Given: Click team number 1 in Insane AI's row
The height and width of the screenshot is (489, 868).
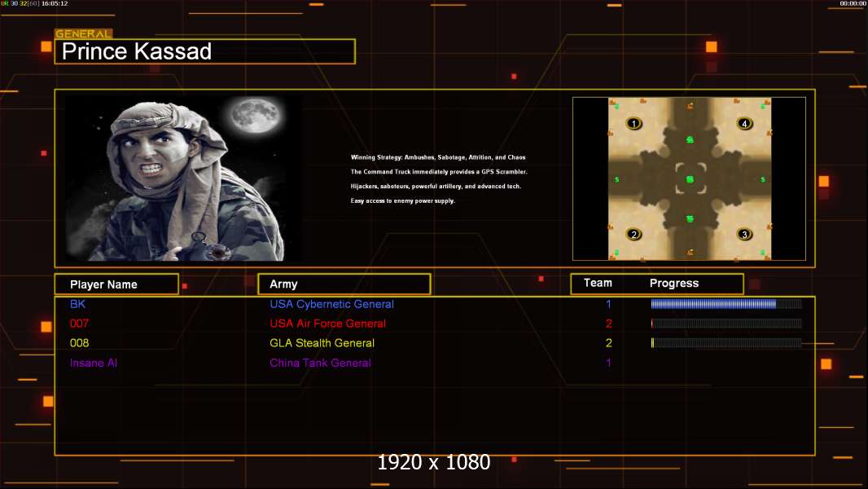Looking at the screenshot, I should (x=608, y=363).
